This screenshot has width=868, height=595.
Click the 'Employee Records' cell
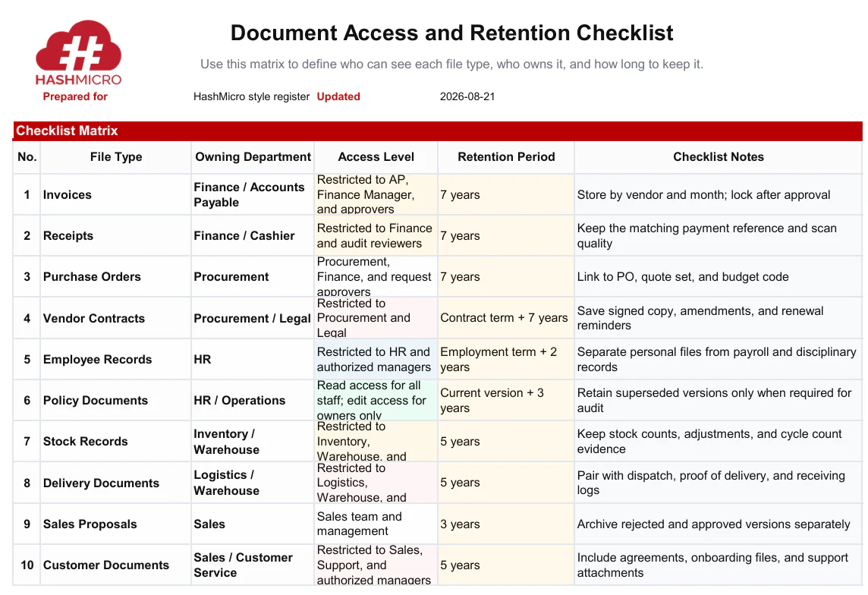point(115,359)
